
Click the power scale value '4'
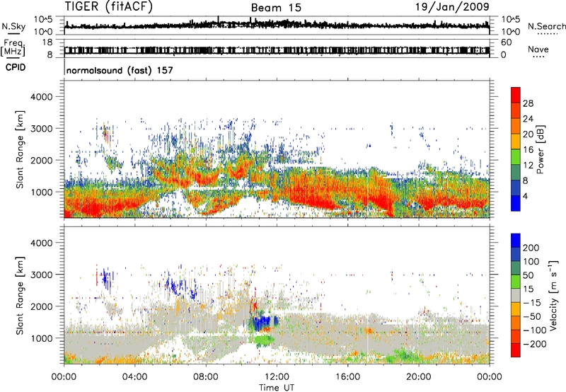(x=525, y=196)
